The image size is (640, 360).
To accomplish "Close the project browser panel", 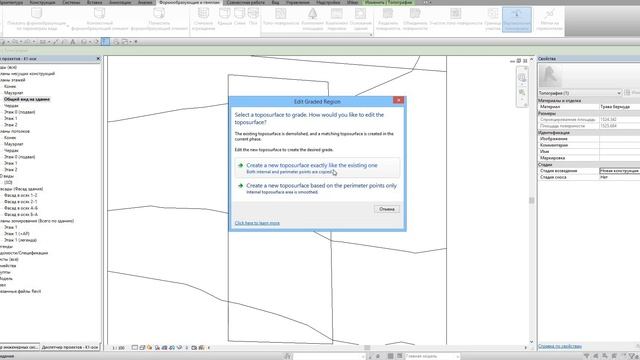I will pos(98,59).
